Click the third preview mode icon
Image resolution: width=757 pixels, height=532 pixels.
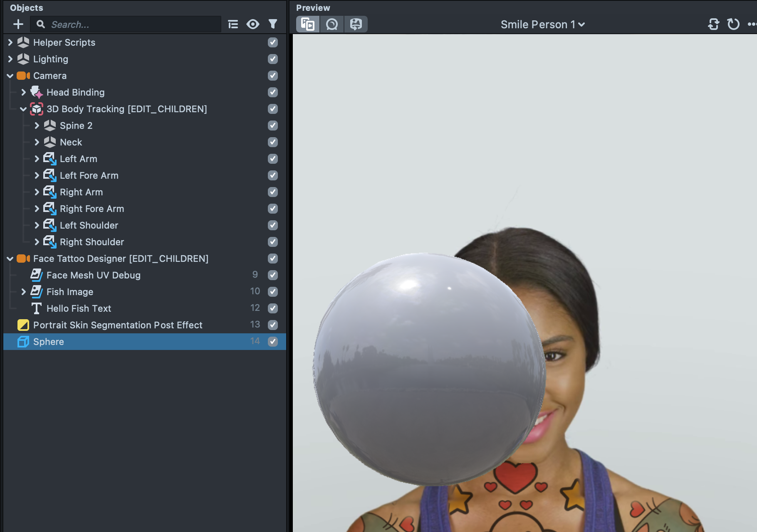(x=356, y=25)
